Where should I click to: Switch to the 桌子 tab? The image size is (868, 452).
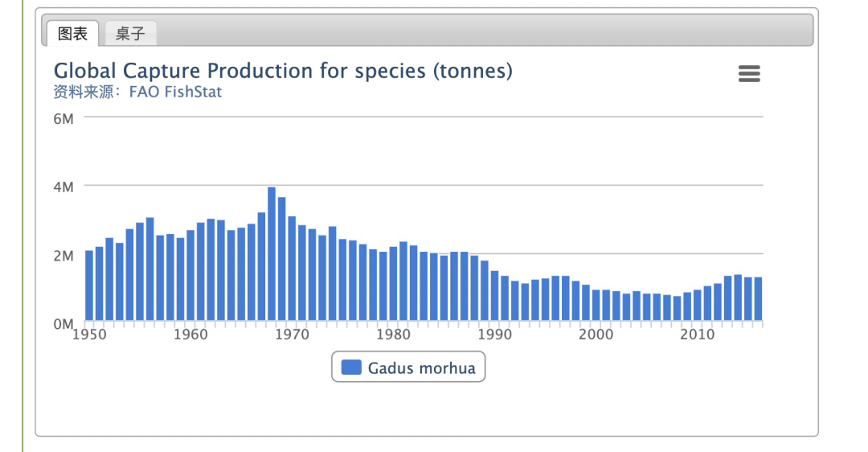tap(131, 34)
